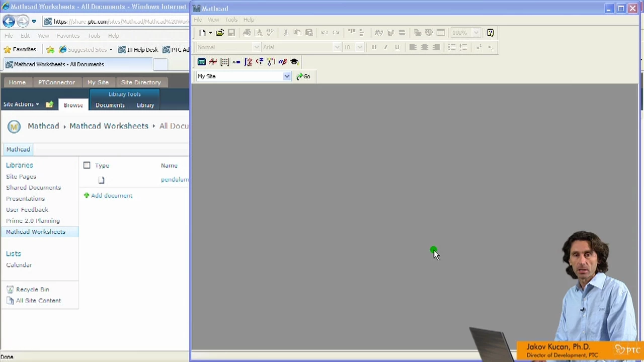Screen dimensions: 644x362
Task: Click the Add to Favorites Bar star icon
Action: [x=50, y=50]
